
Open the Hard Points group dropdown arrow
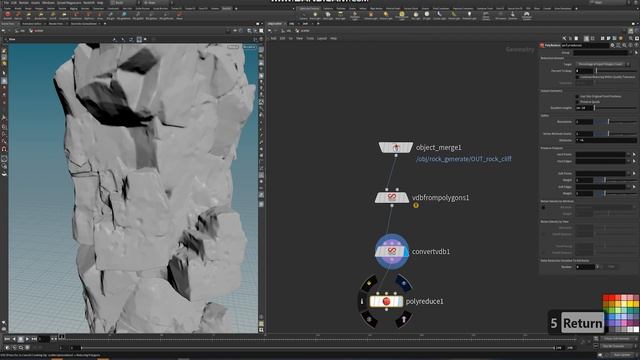[629, 154]
